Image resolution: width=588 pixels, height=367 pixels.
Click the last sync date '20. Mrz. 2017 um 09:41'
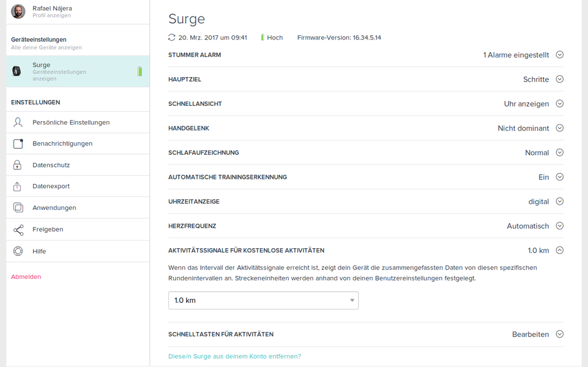pos(212,38)
